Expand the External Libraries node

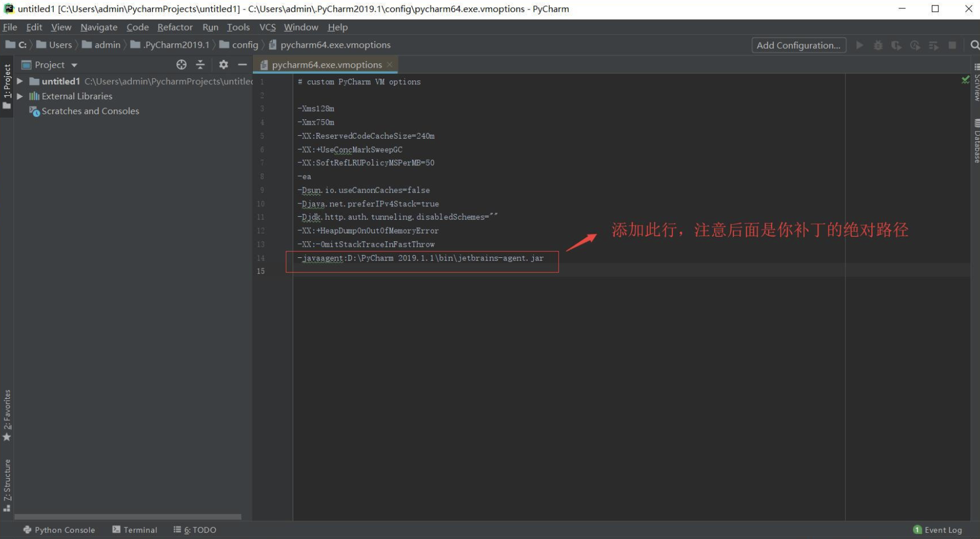[x=20, y=96]
